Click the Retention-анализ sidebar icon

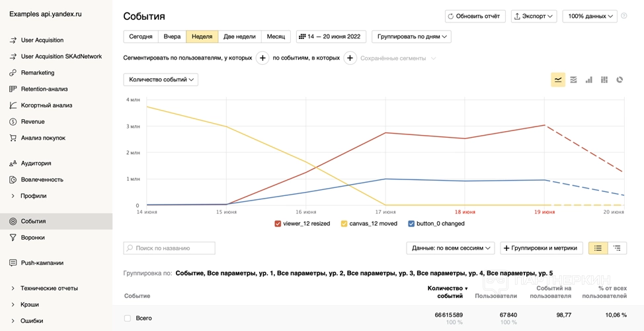coord(13,89)
